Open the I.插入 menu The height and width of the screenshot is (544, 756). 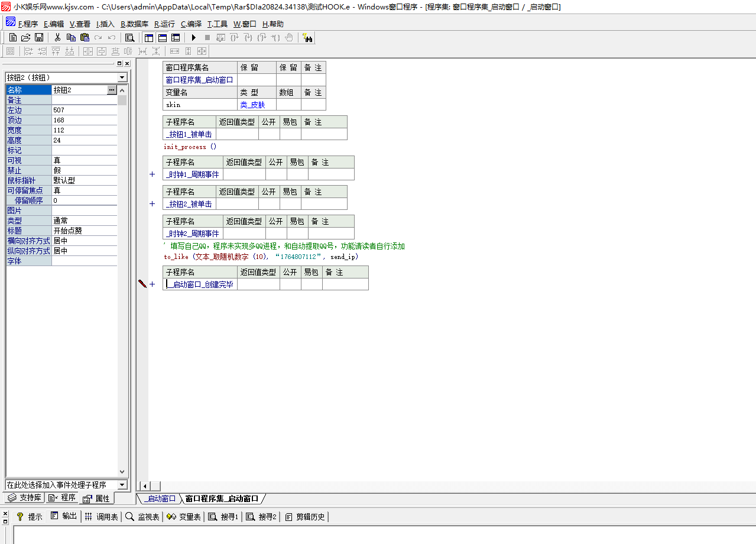coord(106,24)
